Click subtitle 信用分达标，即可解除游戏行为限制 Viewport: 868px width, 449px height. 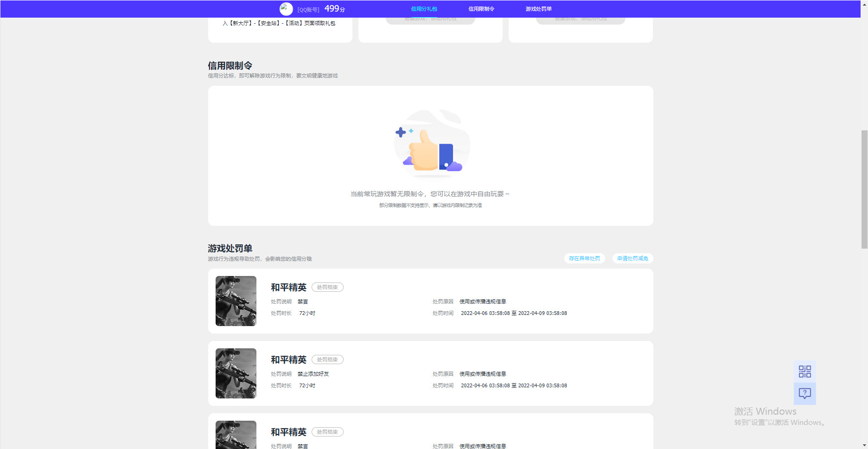[x=273, y=76]
